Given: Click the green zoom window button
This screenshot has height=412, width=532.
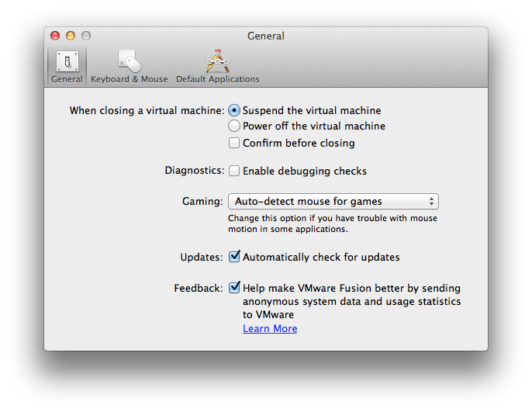Looking at the screenshot, I should click(86, 36).
